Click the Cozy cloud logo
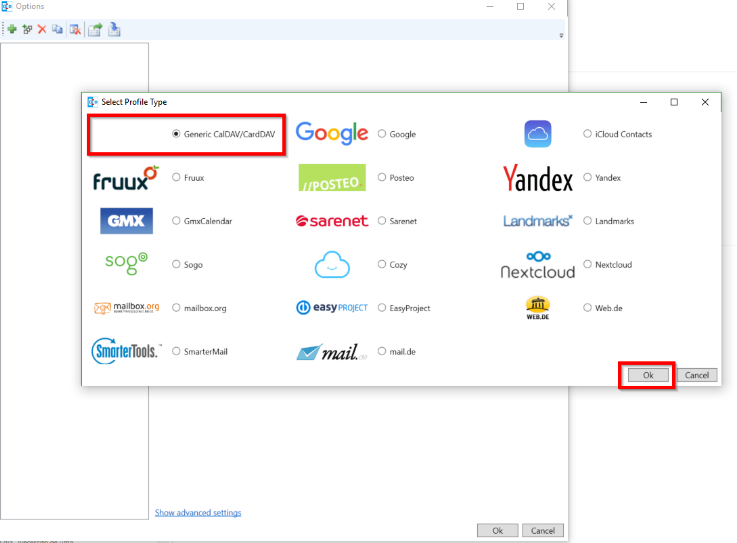This screenshot has height=543, width=737. click(332, 264)
